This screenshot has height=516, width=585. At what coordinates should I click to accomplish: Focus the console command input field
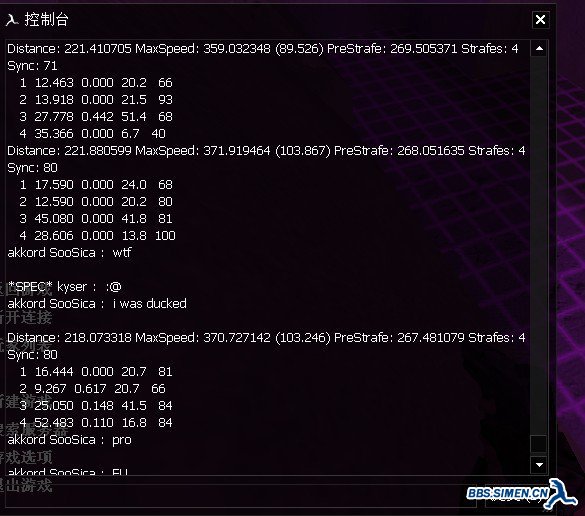pyautogui.click(x=241, y=496)
